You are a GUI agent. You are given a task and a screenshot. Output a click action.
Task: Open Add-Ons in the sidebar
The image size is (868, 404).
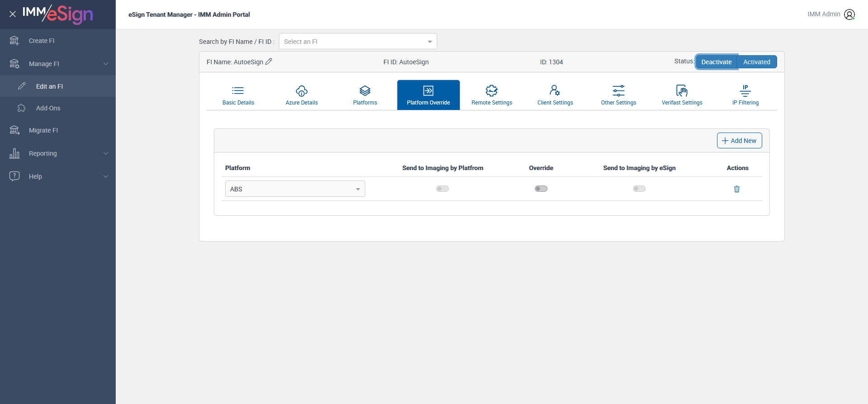pos(58,108)
